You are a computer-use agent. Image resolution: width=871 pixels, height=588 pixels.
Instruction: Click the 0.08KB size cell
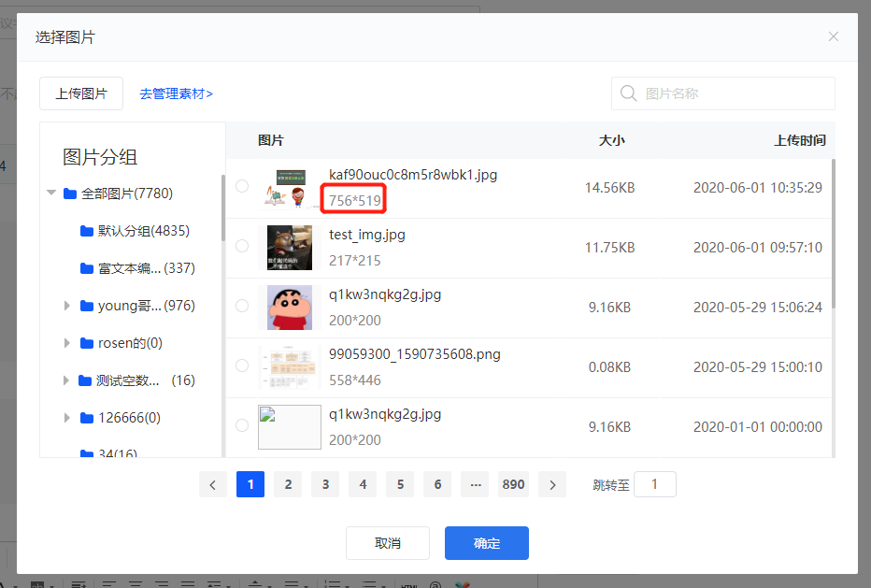coord(609,367)
